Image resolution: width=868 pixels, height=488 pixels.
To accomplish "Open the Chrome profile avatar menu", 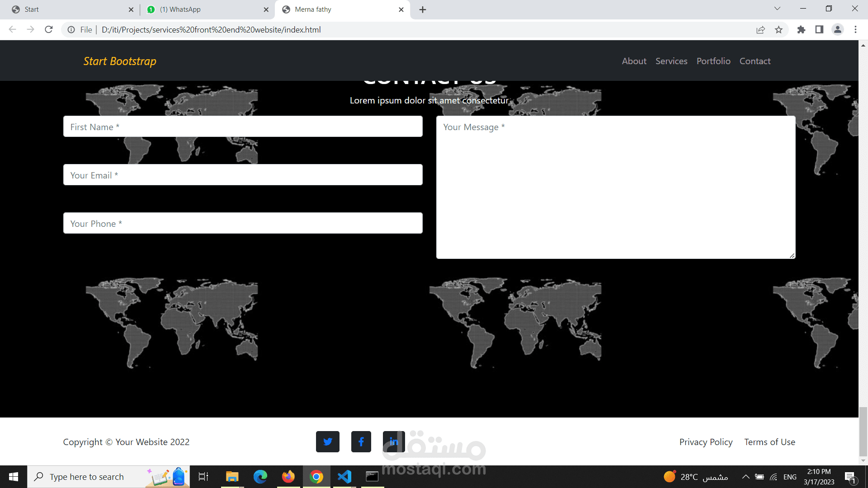I will 837,30.
